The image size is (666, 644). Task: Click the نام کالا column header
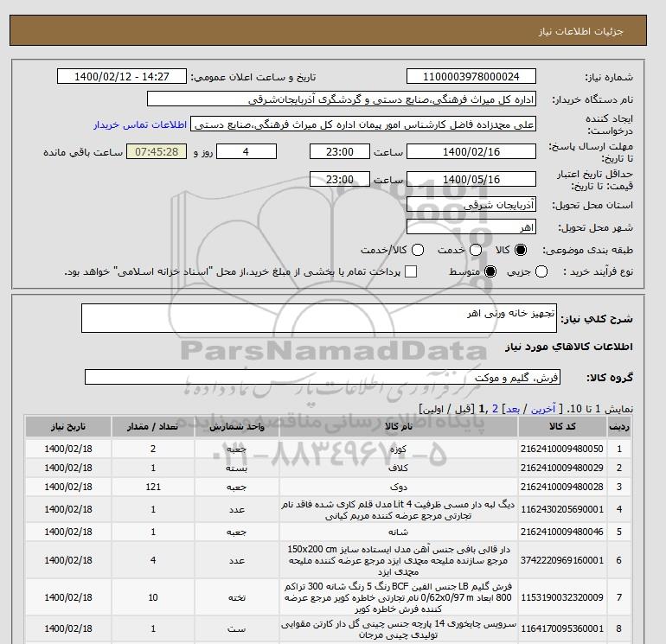(399, 427)
